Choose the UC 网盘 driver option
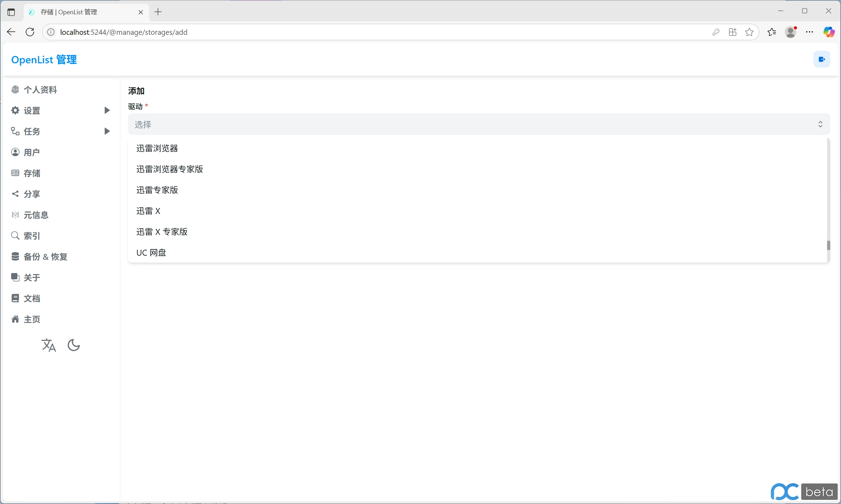 151,253
